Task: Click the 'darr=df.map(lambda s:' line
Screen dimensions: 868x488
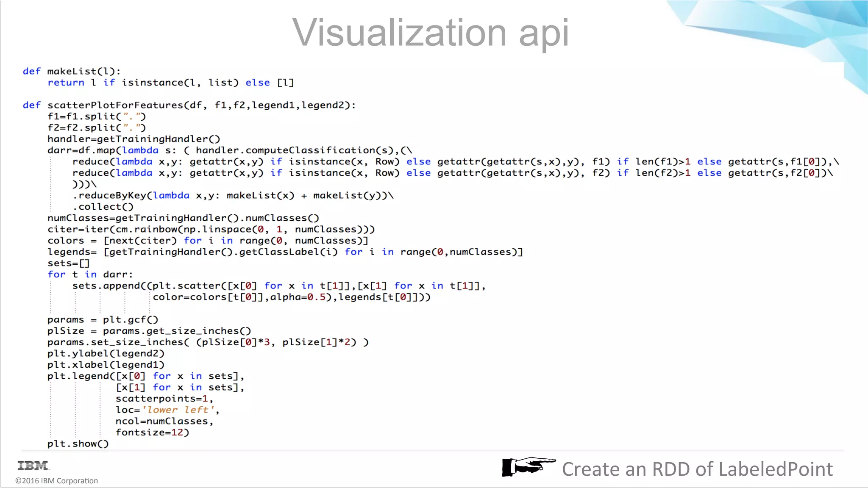Action: 230,150
